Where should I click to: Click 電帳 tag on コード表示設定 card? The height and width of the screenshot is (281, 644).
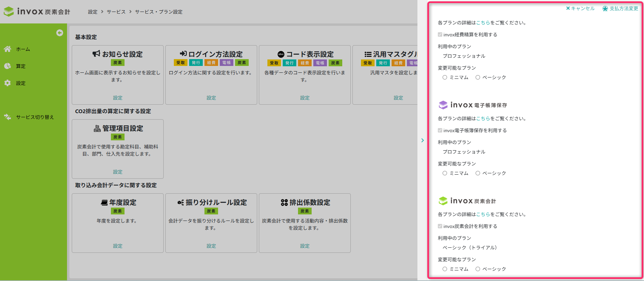point(320,63)
